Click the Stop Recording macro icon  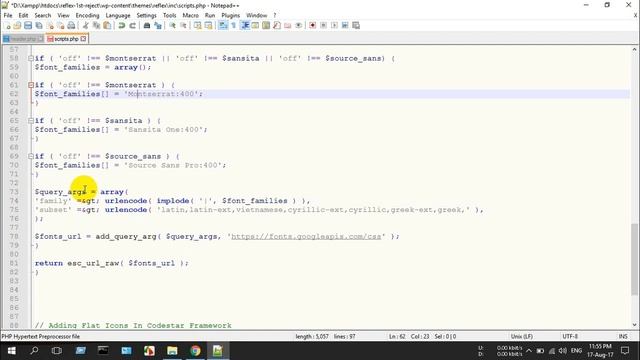323,25
